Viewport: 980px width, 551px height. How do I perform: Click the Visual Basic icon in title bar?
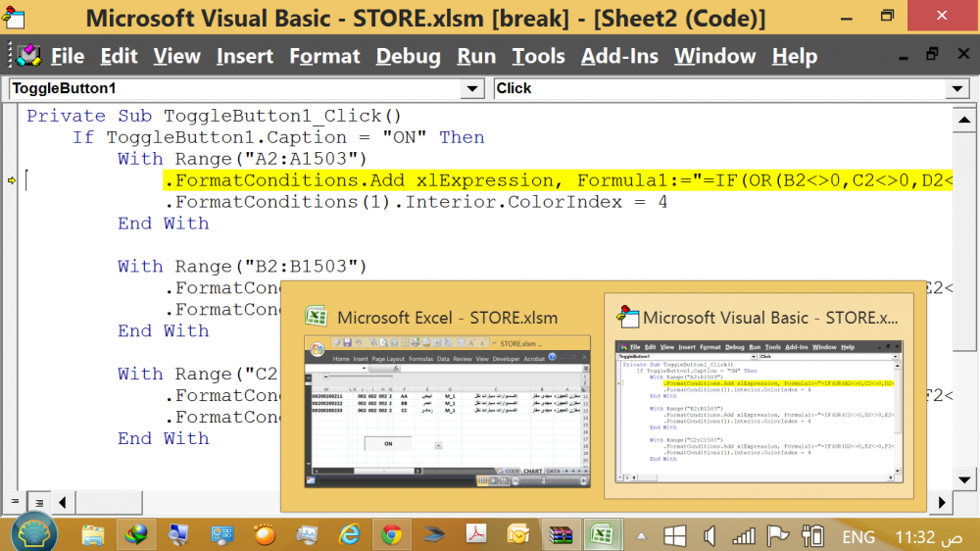tap(14, 17)
